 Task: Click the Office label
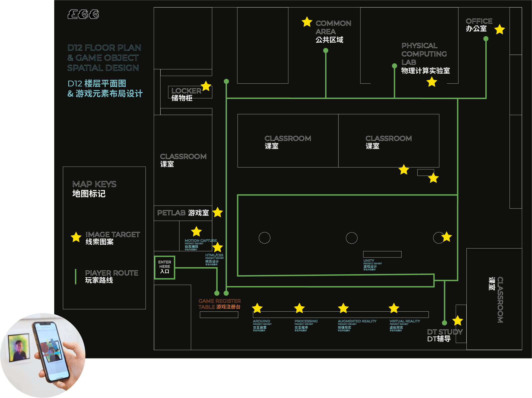[x=479, y=25]
